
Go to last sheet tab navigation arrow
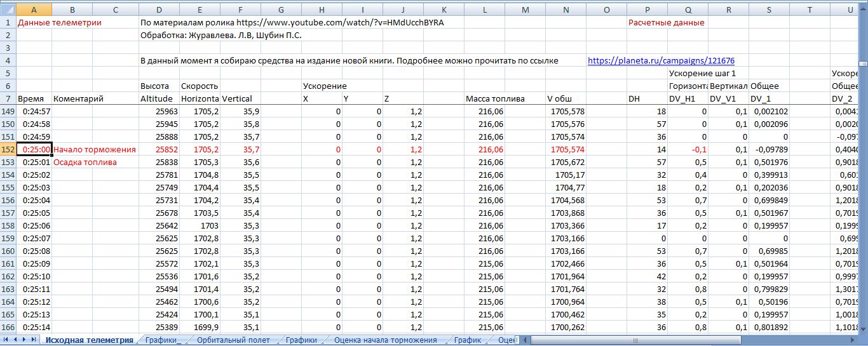click(34, 340)
